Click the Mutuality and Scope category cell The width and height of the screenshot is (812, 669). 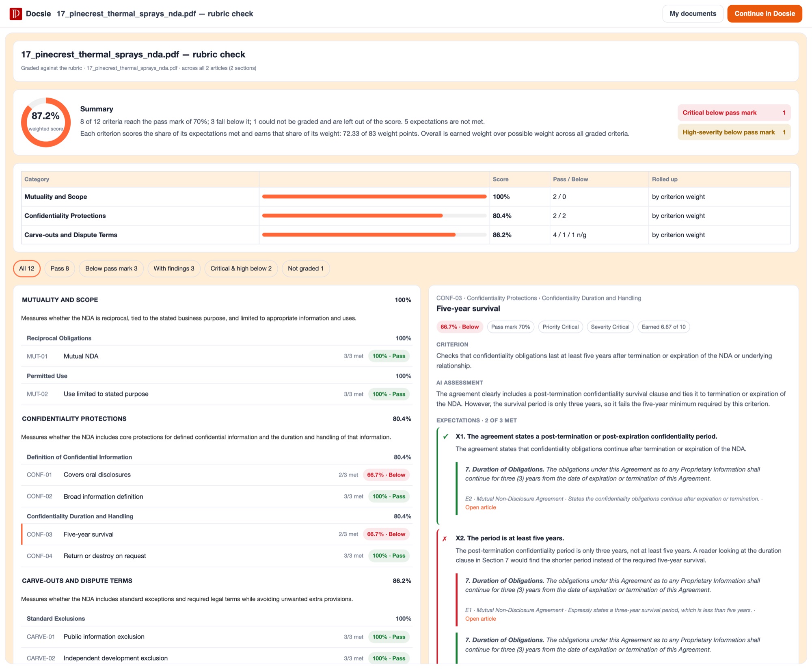pyautogui.click(x=140, y=197)
